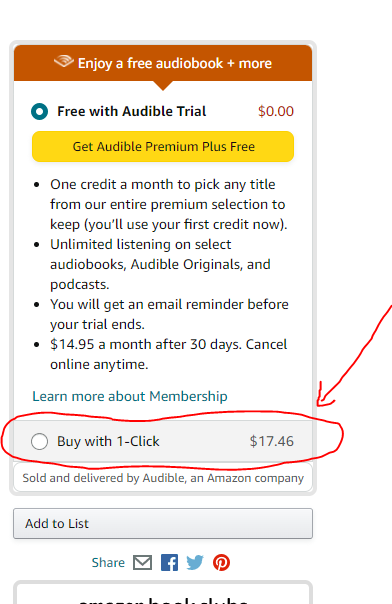This screenshot has width=392, height=604.
Task: Select the Free with Audible Trial radio button
Action: (40, 111)
